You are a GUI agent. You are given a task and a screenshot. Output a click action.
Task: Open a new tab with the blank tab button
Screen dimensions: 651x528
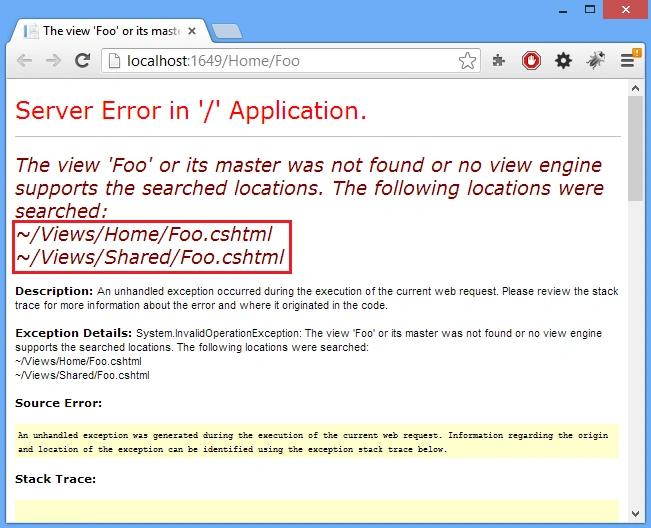coord(227,32)
